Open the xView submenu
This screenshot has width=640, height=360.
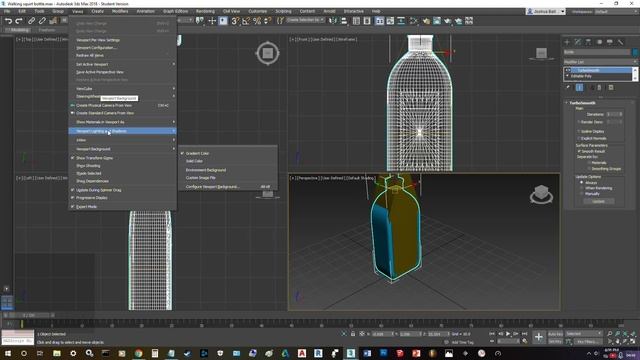(122, 140)
